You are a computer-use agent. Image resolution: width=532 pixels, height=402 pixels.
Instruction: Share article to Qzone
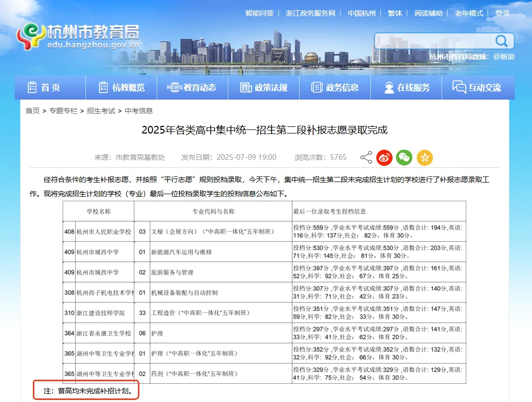pyautogui.click(x=424, y=157)
